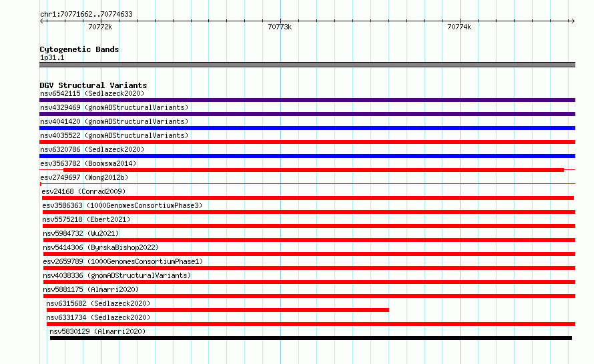594x364 pixels.
Task: Click the chr1:70771662..70774633 coordinate label
Action: [x=86, y=14]
